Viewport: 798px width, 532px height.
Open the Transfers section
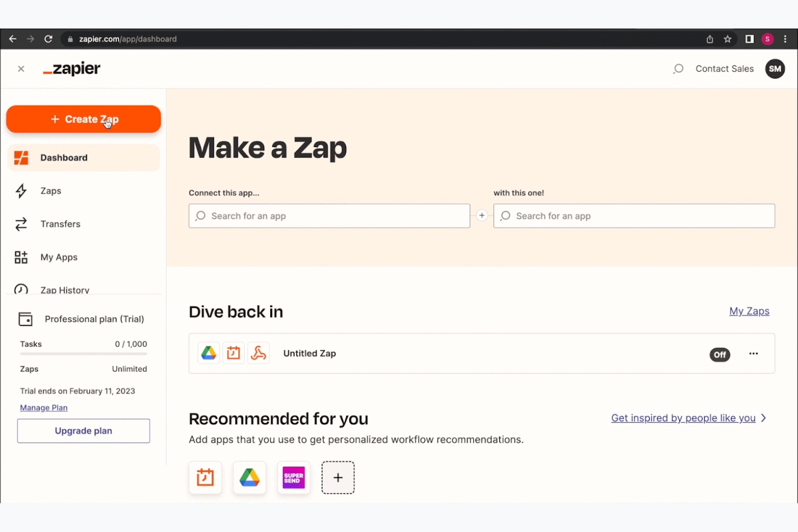[x=60, y=224]
